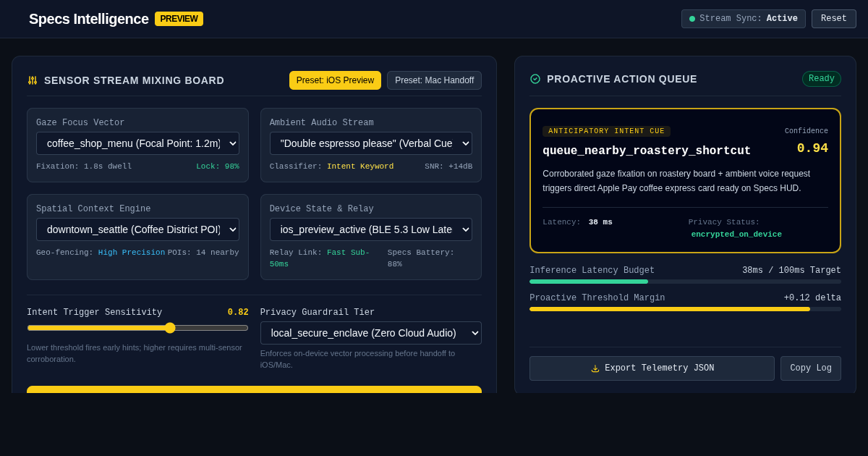Click the confidence value 0.94
This screenshot has height=456, width=868.
[812, 148]
